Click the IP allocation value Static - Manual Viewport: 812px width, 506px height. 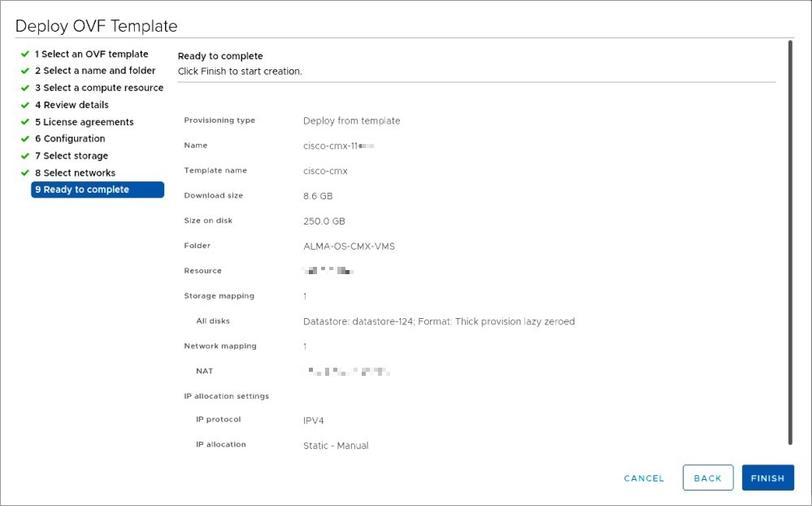335,445
